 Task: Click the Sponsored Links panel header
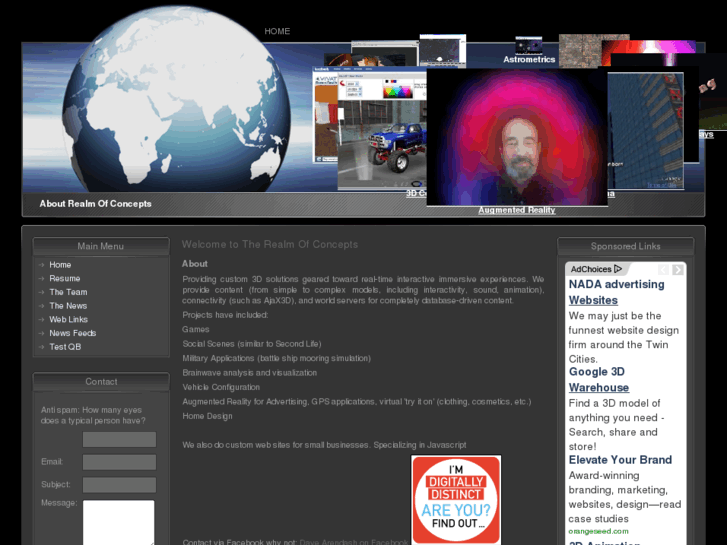coord(625,246)
